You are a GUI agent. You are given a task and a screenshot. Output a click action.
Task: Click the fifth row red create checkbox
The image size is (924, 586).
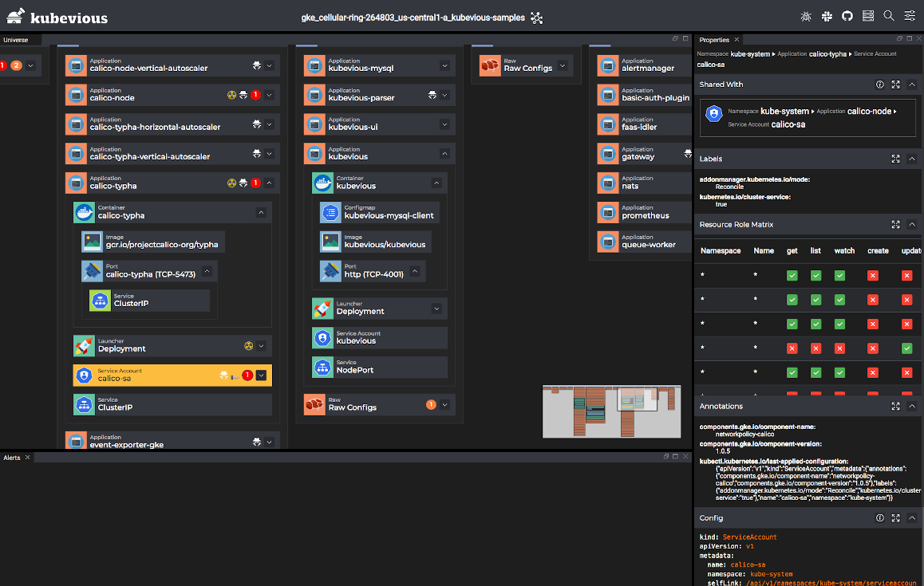click(873, 373)
